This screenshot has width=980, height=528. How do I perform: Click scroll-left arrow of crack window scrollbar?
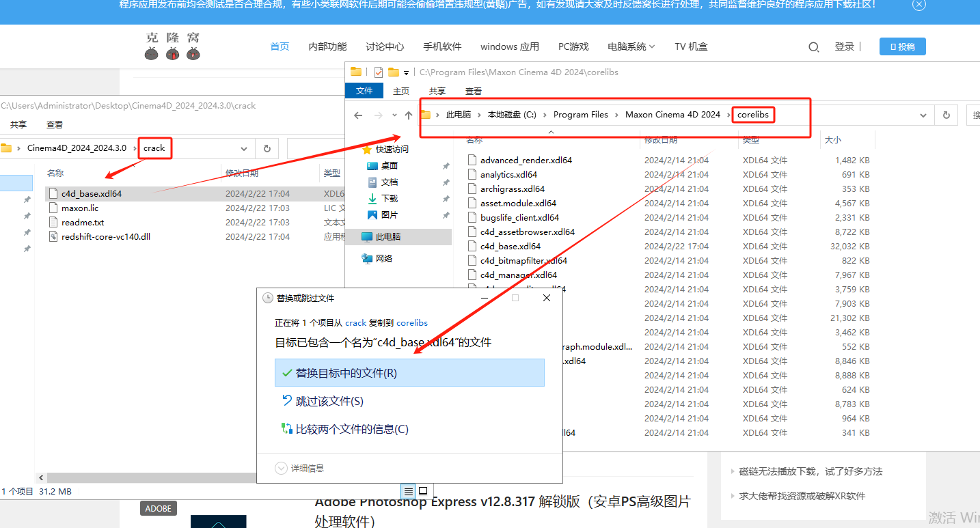(x=41, y=478)
